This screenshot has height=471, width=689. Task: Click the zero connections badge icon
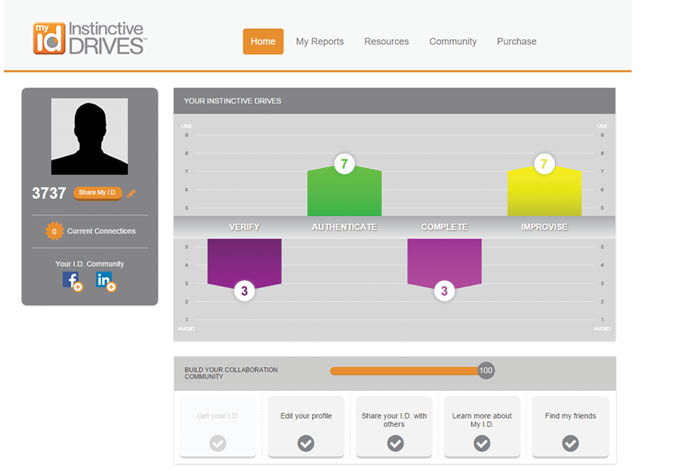(54, 231)
